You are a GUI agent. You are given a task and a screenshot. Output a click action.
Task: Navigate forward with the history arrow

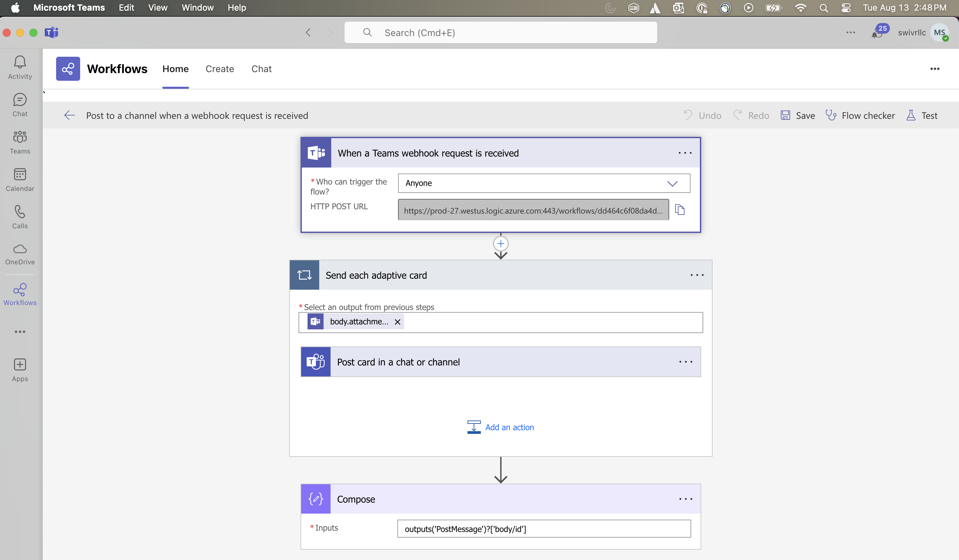330,32
